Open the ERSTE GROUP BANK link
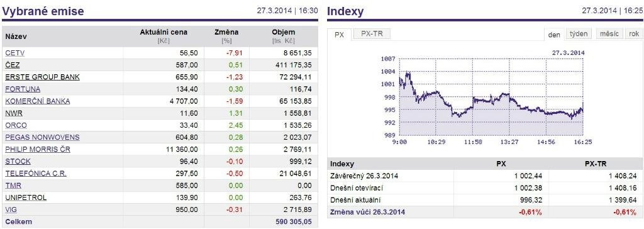 point(42,77)
